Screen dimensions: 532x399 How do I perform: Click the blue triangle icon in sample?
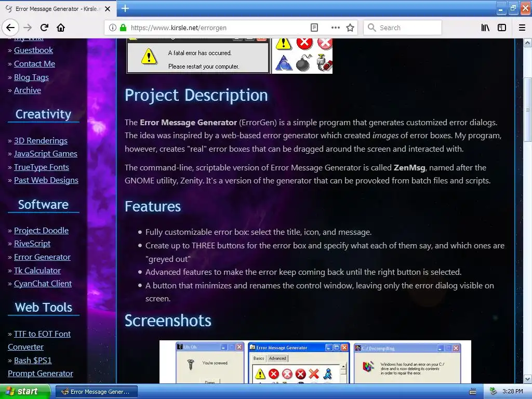pyautogui.click(x=284, y=63)
